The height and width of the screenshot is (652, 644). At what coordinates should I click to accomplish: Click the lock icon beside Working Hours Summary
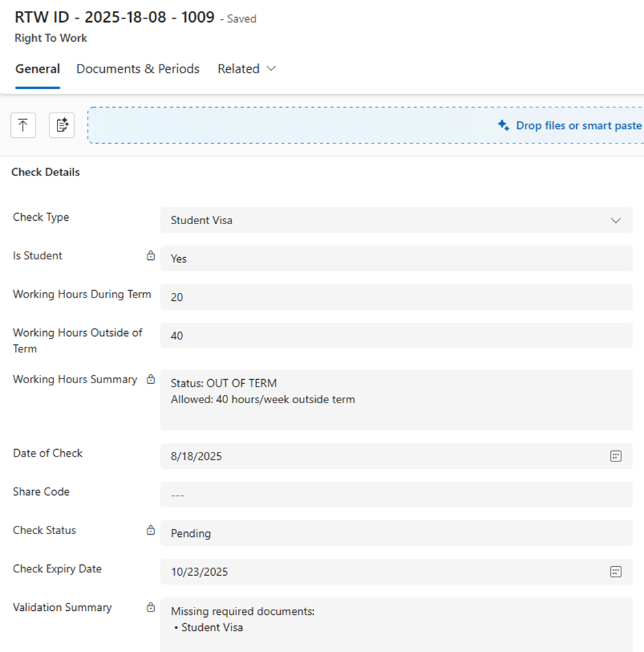(x=151, y=380)
